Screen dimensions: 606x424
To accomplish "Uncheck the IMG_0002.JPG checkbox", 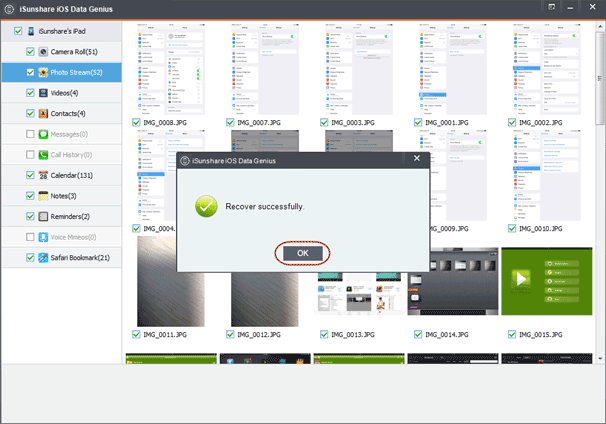I will (512, 123).
